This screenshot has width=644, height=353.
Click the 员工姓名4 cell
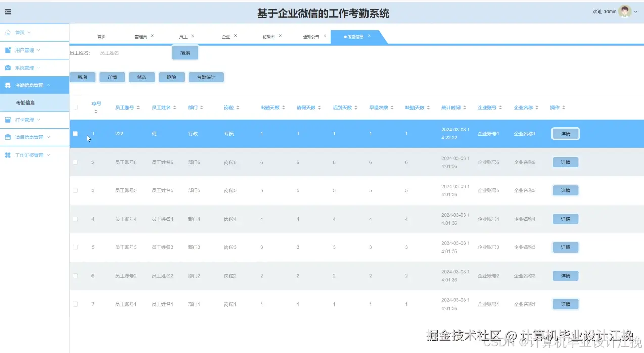coord(162,219)
